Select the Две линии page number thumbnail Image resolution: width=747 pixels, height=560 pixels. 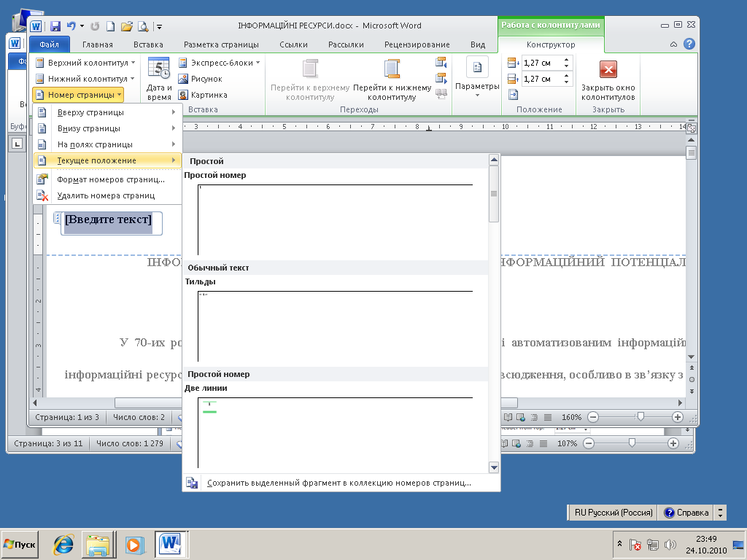click(335, 432)
